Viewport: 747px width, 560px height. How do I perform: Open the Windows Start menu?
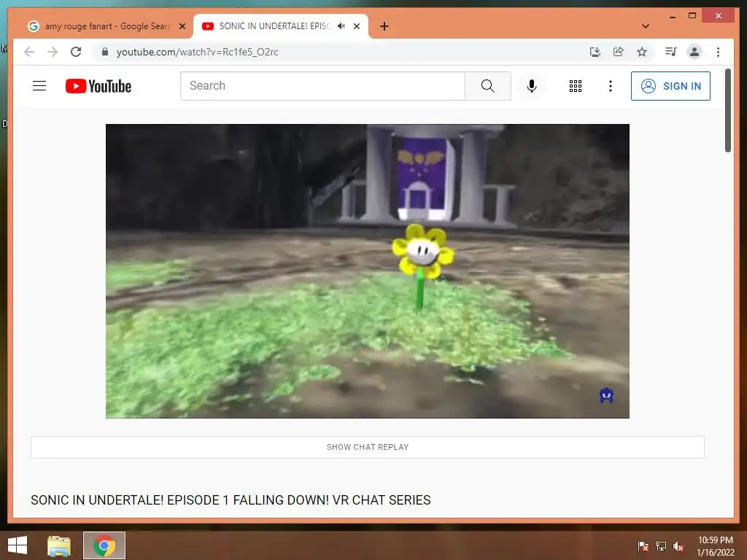click(18, 545)
